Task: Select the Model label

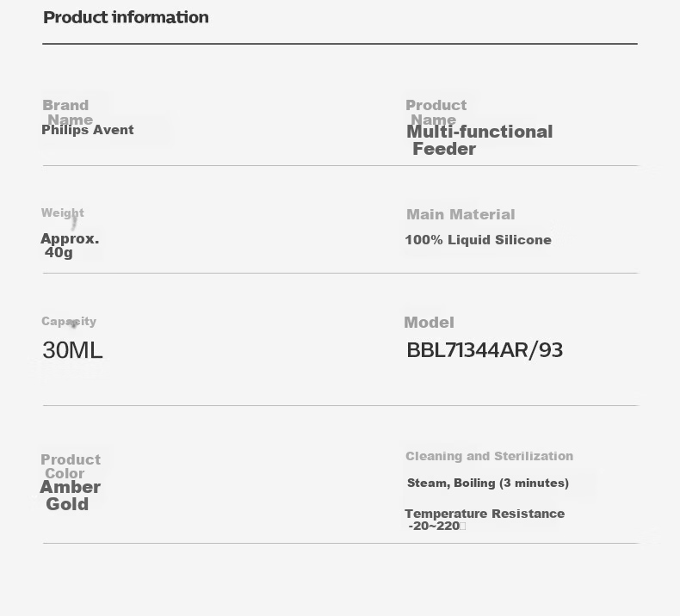Action: coord(429,323)
